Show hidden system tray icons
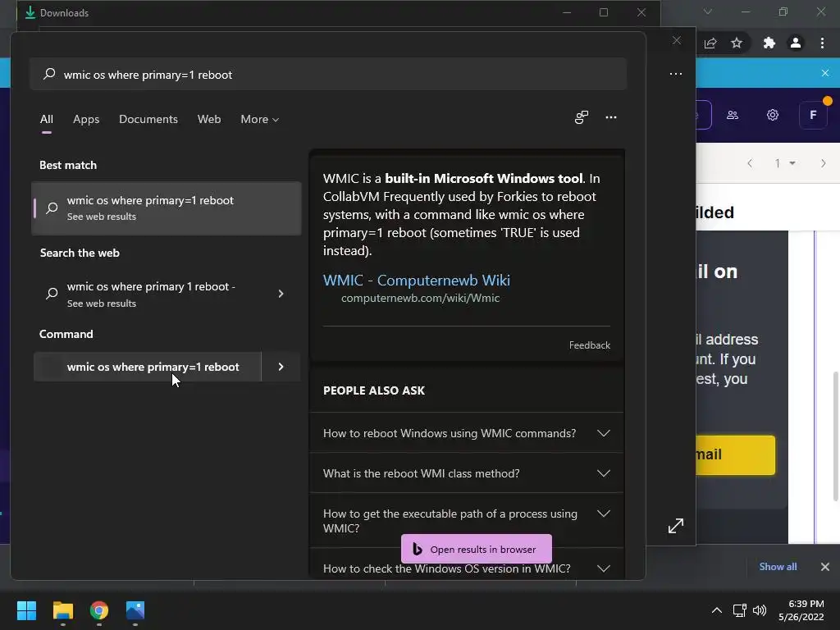 pyautogui.click(x=716, y=610)
